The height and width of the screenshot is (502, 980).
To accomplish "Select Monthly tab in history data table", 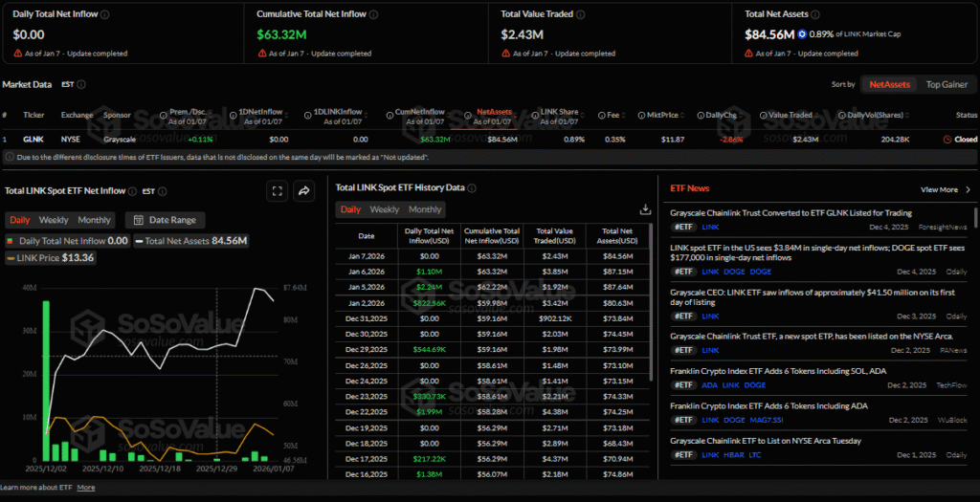I will (x=425, y=209).
